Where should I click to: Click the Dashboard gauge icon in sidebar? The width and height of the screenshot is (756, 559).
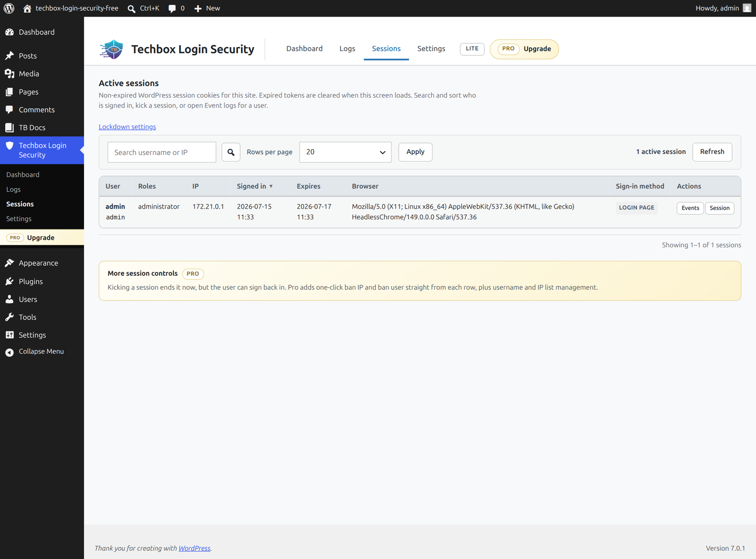[9, 32]
